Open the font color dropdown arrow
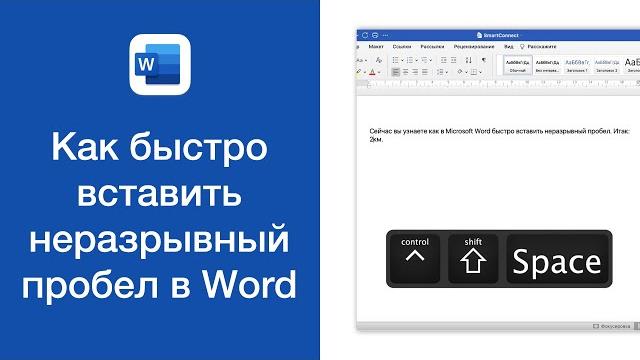Viewport: 640px width, 360px height. coord(379,73)
